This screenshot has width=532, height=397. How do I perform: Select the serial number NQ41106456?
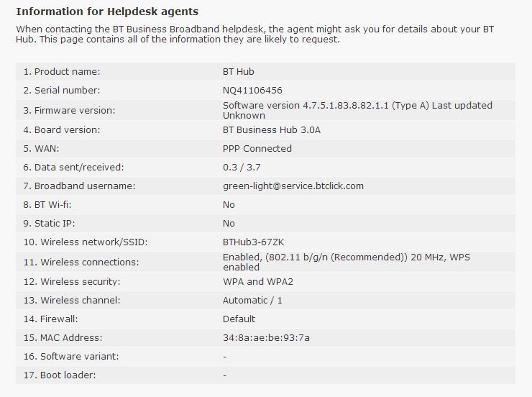252,90
